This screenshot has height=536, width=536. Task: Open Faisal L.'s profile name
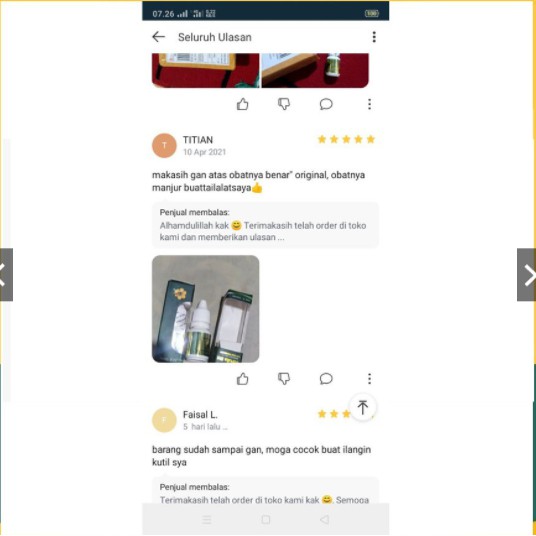[x=200, y=415]
